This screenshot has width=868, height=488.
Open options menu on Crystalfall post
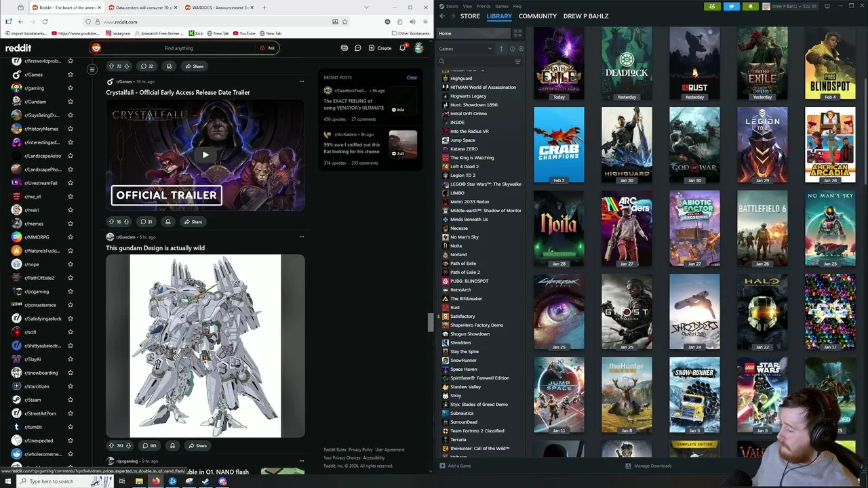[x=302, y=81]
